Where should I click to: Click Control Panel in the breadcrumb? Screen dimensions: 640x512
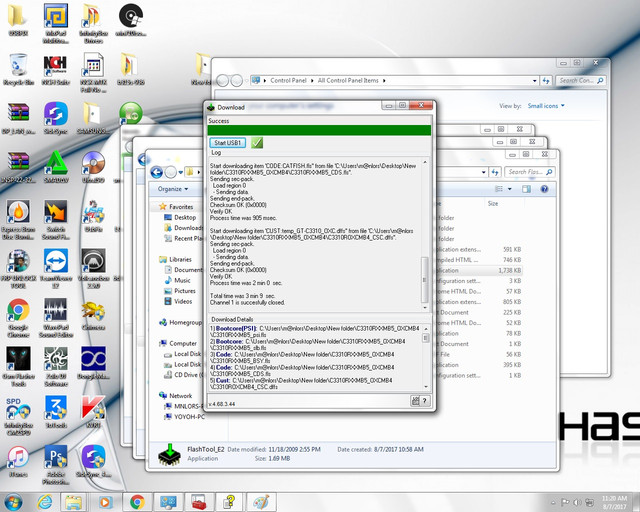pyautogui.click(x=288, y=80)
